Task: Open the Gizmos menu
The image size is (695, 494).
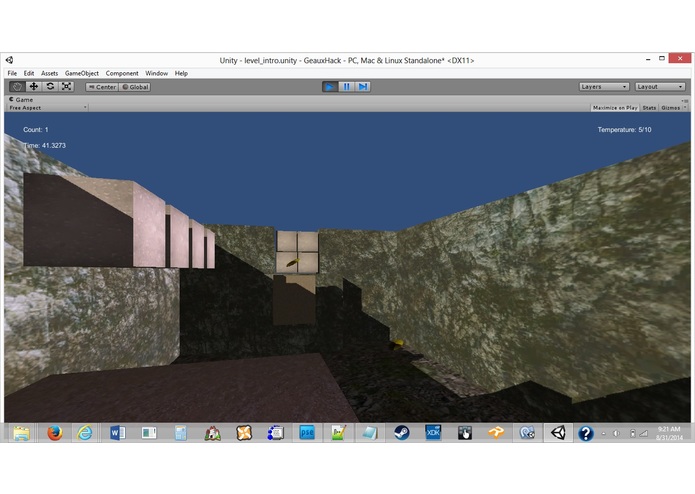Action: click(673, 108)
